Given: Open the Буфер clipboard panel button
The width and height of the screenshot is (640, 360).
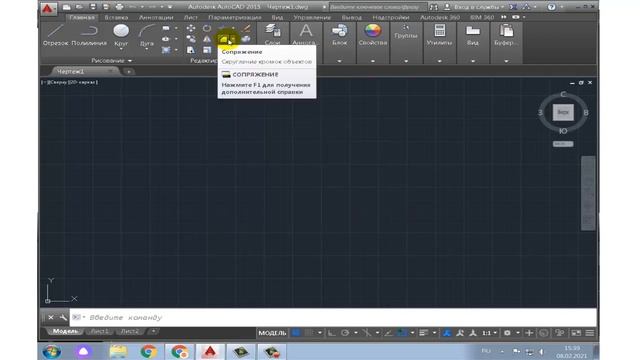Looking at the screenshot, I should tap(506, 34).
